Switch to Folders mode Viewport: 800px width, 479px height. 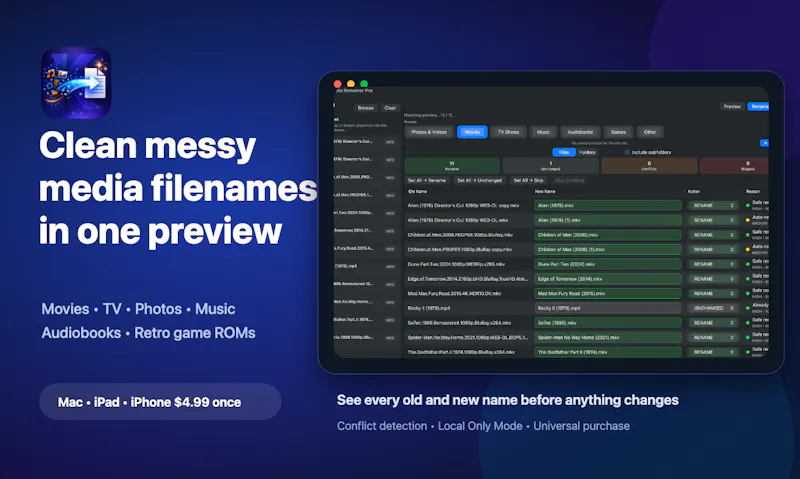pyautogui.click(x=587, y=152)
